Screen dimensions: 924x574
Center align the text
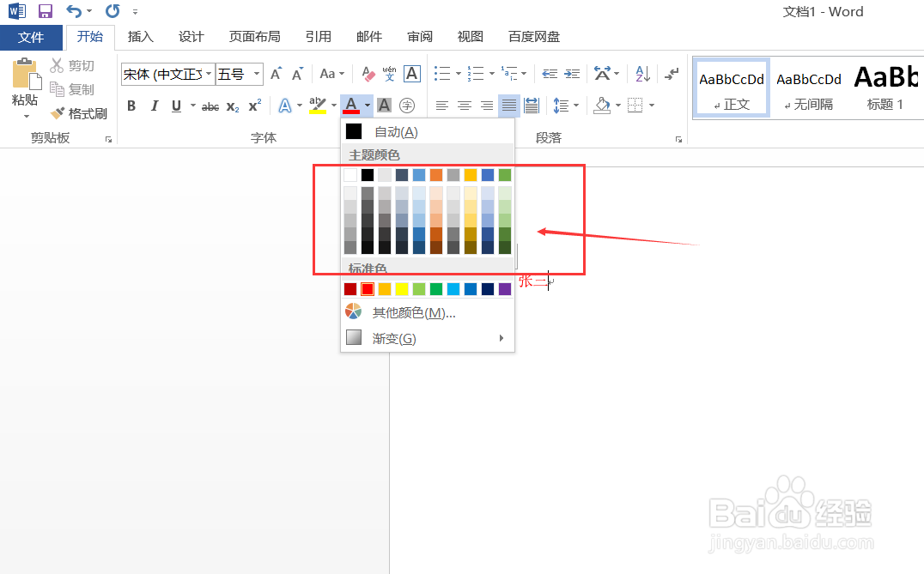click(465, 106)
